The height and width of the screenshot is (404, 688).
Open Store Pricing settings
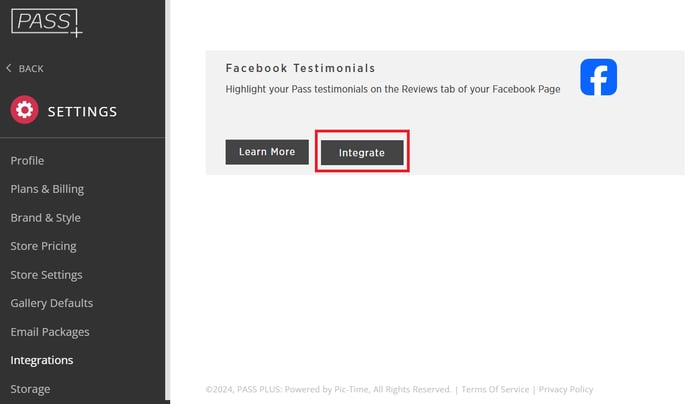click(43, 246)
